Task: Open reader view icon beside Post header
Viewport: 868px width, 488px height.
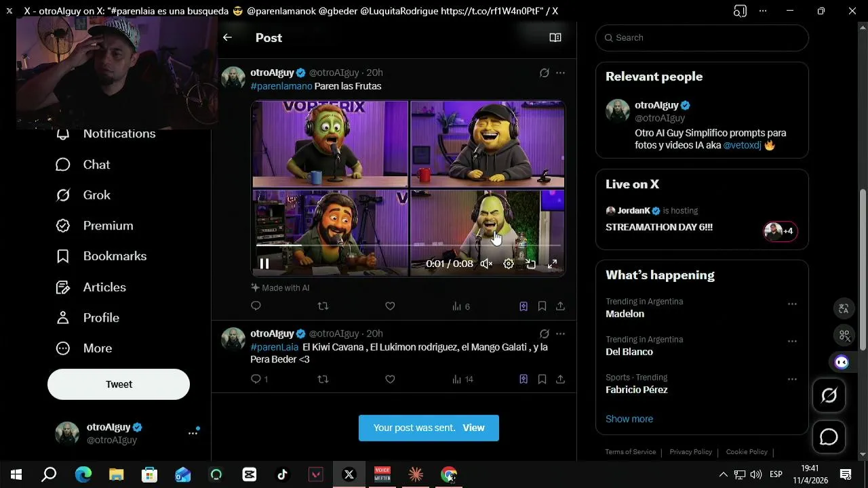Action: pos(555,38)
